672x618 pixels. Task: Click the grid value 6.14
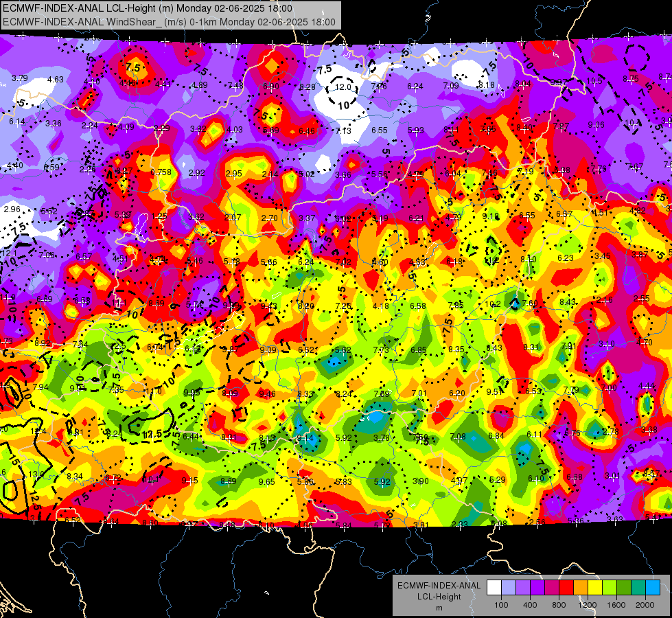click(x=17, y=122)
